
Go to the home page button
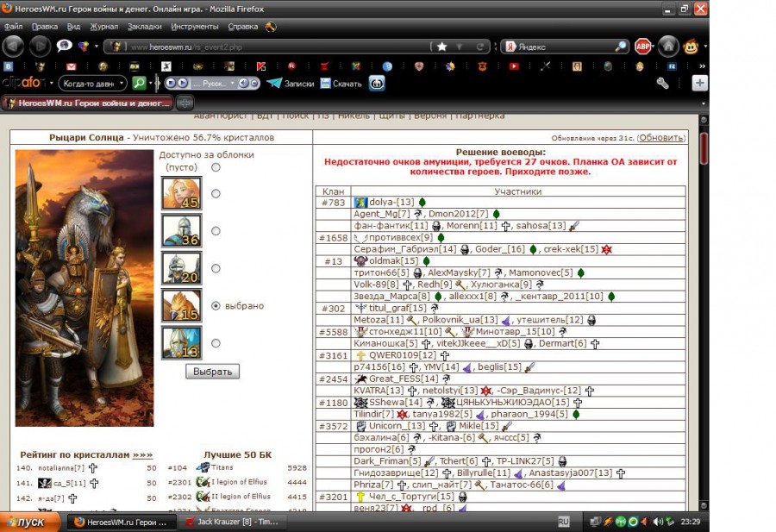coord(668,47)
